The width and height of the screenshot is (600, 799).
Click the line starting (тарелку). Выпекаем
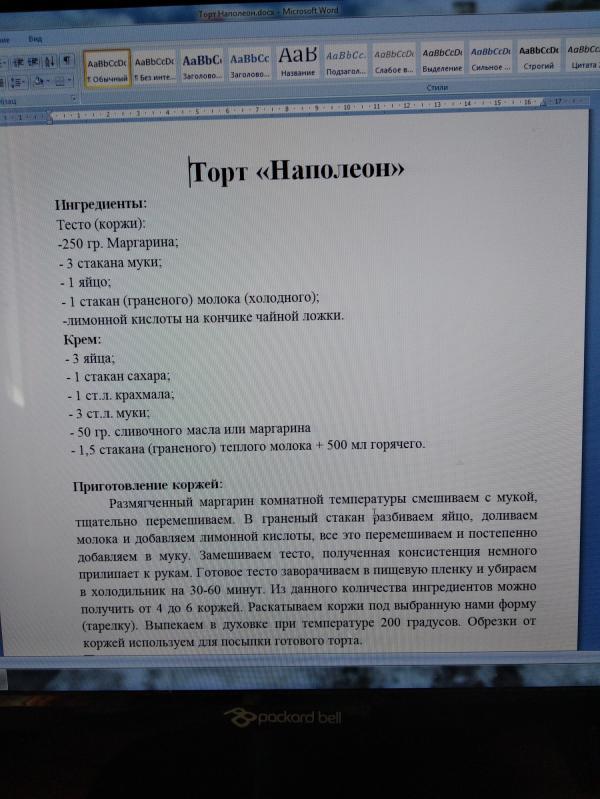[309, 624]
